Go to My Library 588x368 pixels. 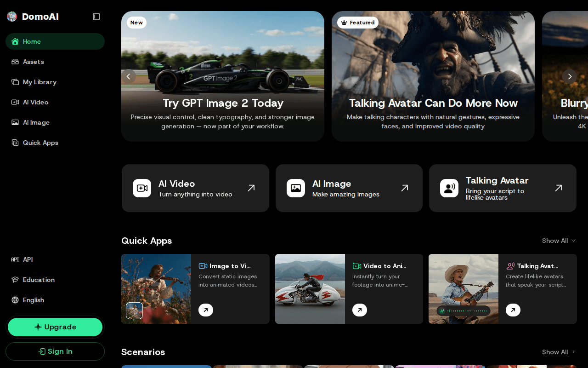[55, 82]
